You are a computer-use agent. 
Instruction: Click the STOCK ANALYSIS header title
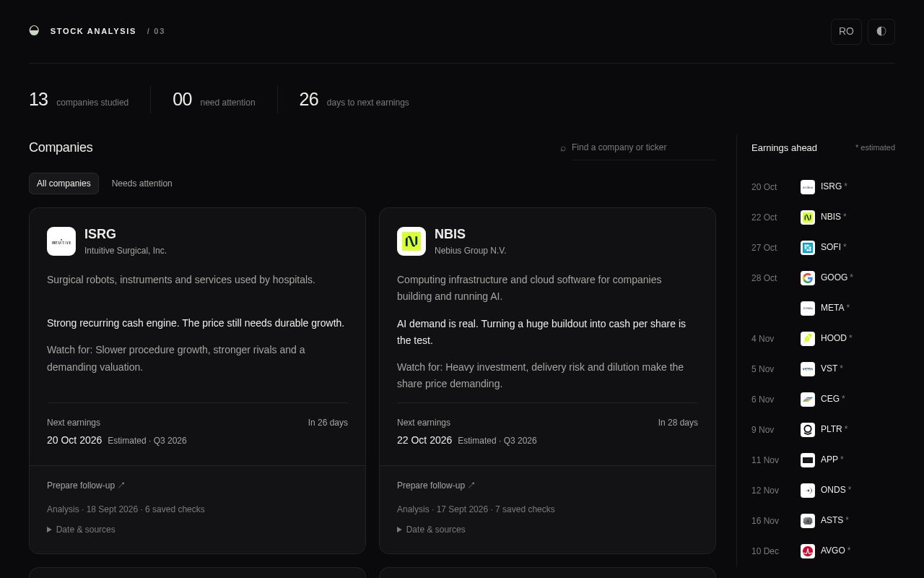click(x=93, y=31)
